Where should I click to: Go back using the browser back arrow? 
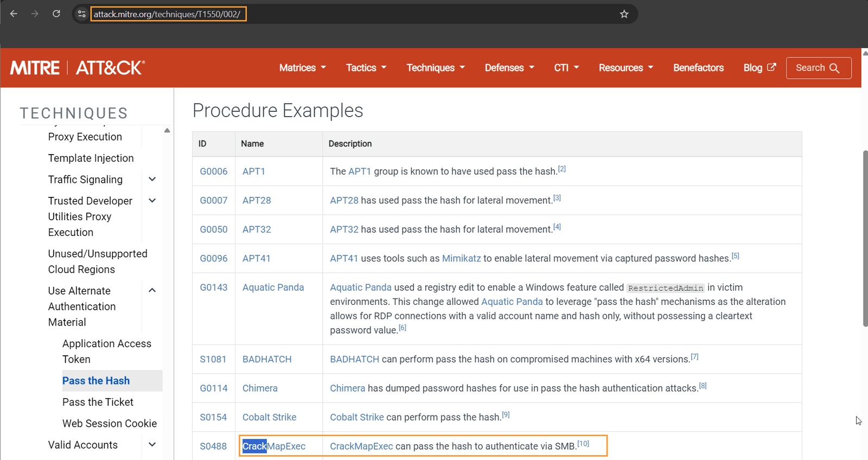click(14, 14)
